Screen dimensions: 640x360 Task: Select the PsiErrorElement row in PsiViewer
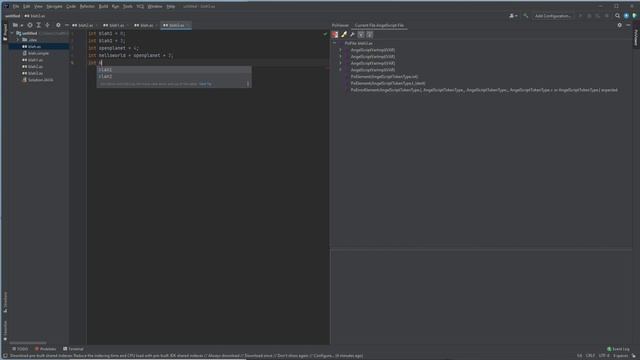pos(484,90)
